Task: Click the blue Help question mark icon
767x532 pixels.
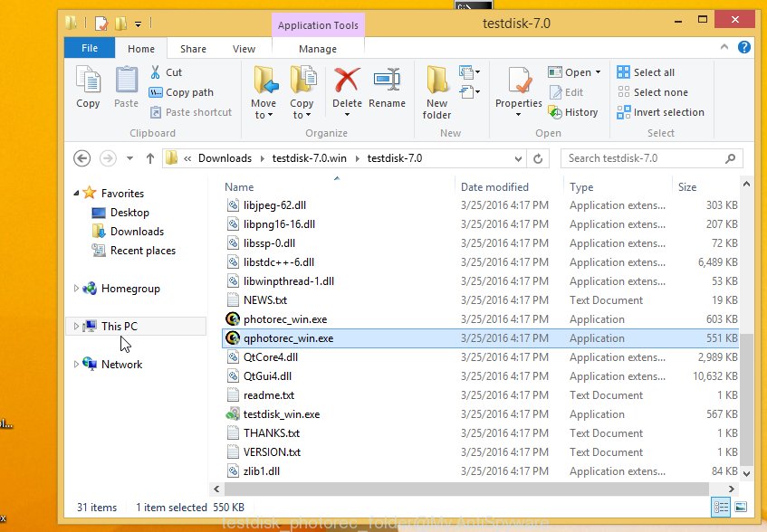Action: click(744, 47)
